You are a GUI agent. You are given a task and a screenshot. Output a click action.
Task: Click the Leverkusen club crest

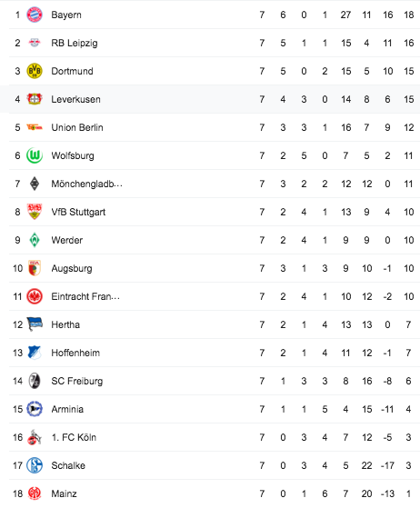[x=35, y=99]
